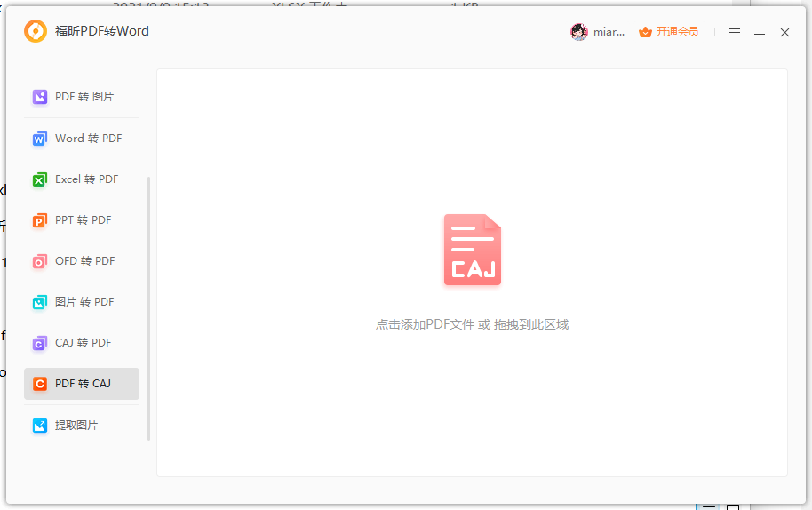Select the highlighted PDF 转 CAJ item

[82, 384]
